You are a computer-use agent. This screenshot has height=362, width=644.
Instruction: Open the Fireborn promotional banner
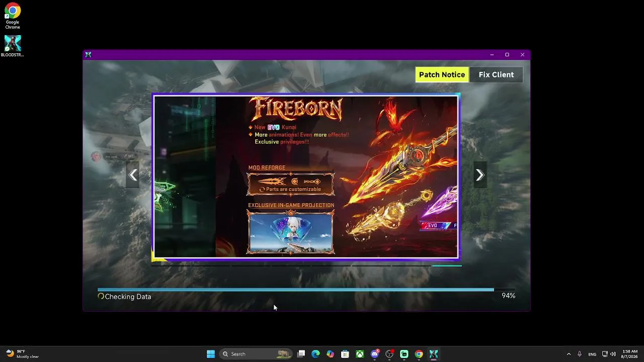pos(306,176)
